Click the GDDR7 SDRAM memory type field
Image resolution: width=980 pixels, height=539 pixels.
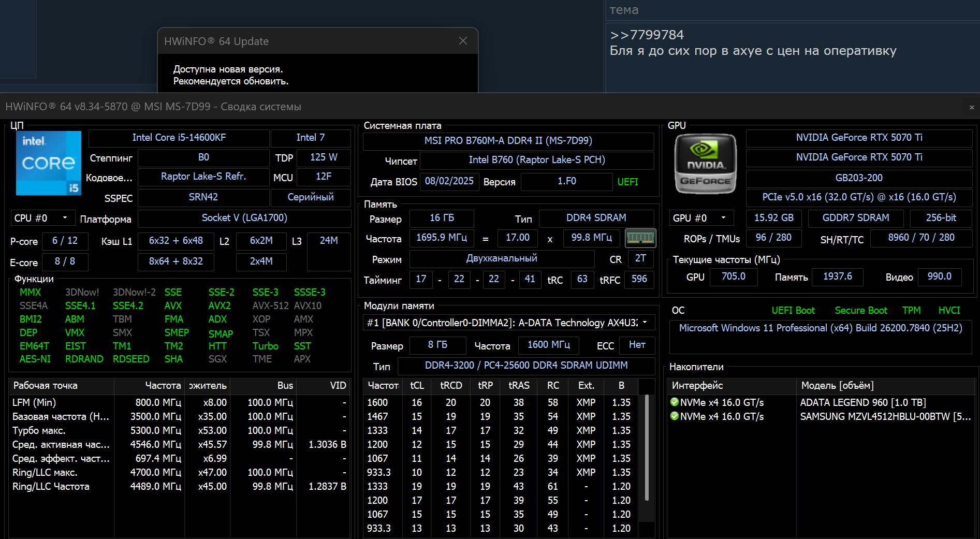[x=856, y=218]
